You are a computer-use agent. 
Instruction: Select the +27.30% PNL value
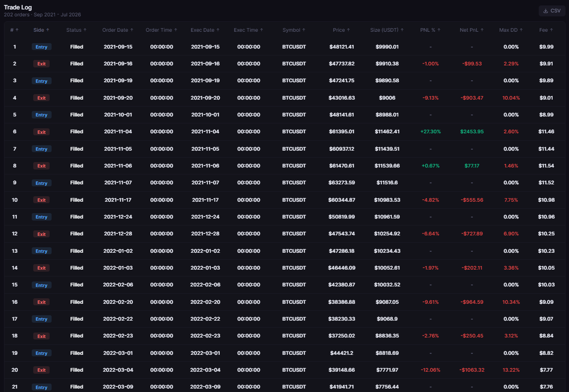click(x=431, y=132)
